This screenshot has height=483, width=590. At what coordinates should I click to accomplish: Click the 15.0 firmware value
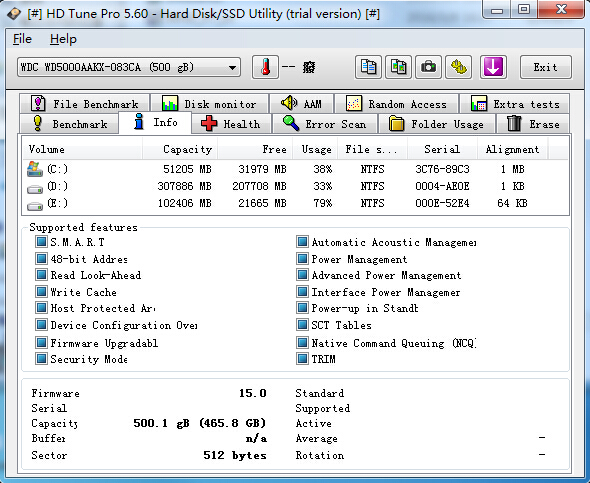click(252, 393)
